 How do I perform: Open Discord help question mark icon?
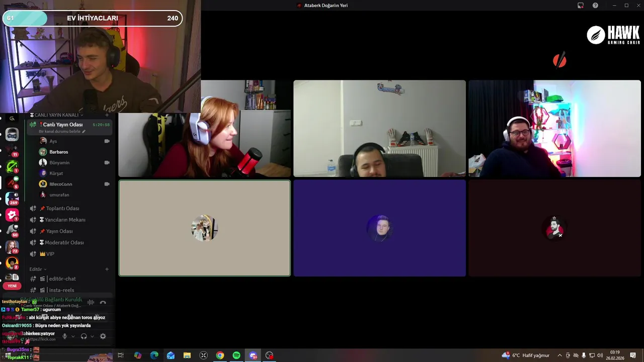pos(595,6)
